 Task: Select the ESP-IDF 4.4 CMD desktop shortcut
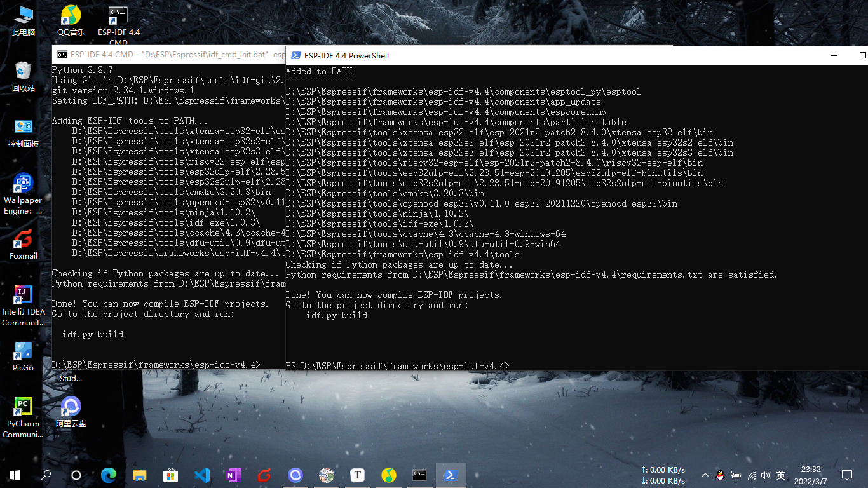point(118,25)
